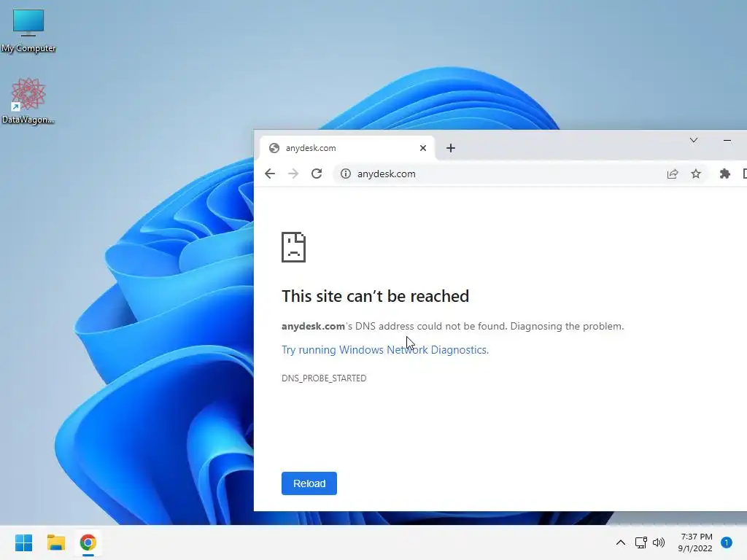Expand the tab search chevron
This screenshot has width=747, height=560.
tap(694, 140)
